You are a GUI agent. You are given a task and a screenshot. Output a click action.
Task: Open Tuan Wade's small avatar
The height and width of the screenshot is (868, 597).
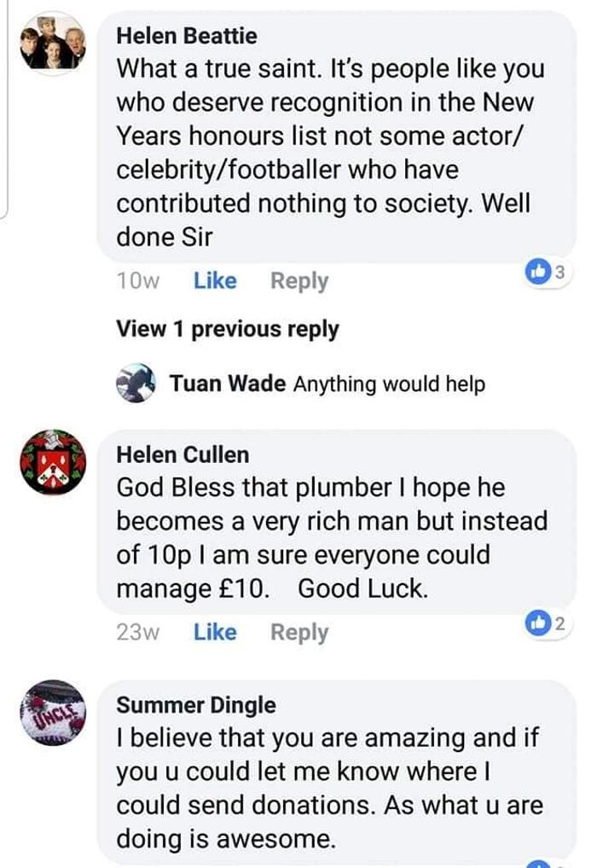tap(135, 383)
